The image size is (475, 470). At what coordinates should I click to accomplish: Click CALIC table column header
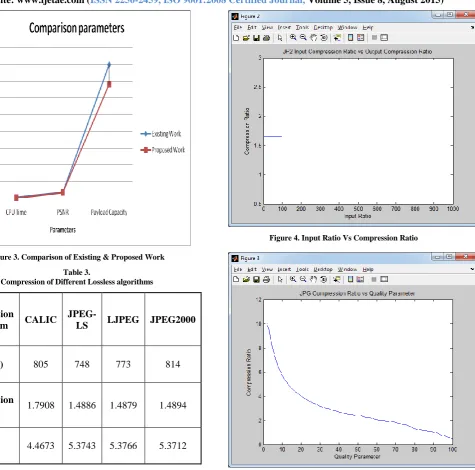[41, 319]
